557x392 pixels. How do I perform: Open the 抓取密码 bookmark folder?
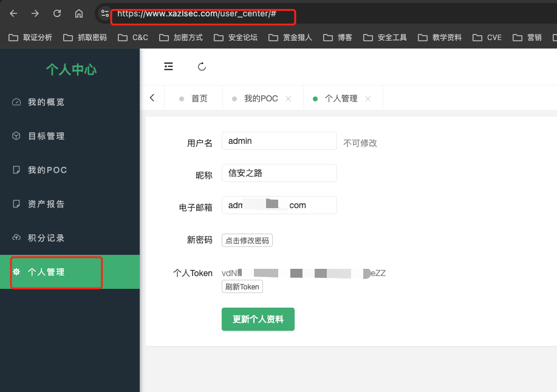pyautogui.click(x=85, y=38)
